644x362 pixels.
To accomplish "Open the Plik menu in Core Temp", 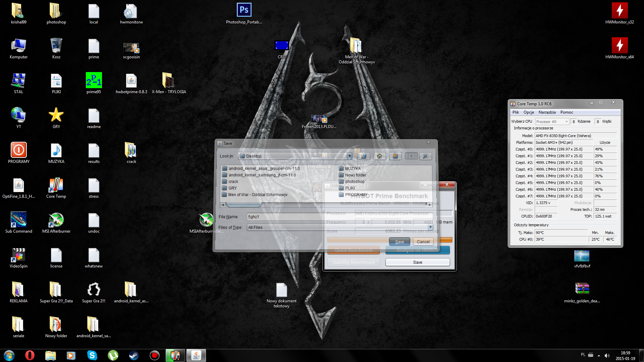I will pyautogui.click(x=516, y=112).
